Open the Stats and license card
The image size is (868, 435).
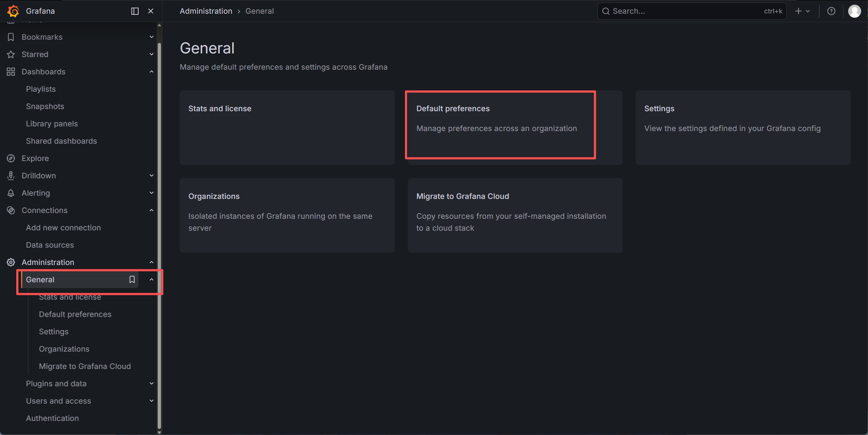point(287,128)
